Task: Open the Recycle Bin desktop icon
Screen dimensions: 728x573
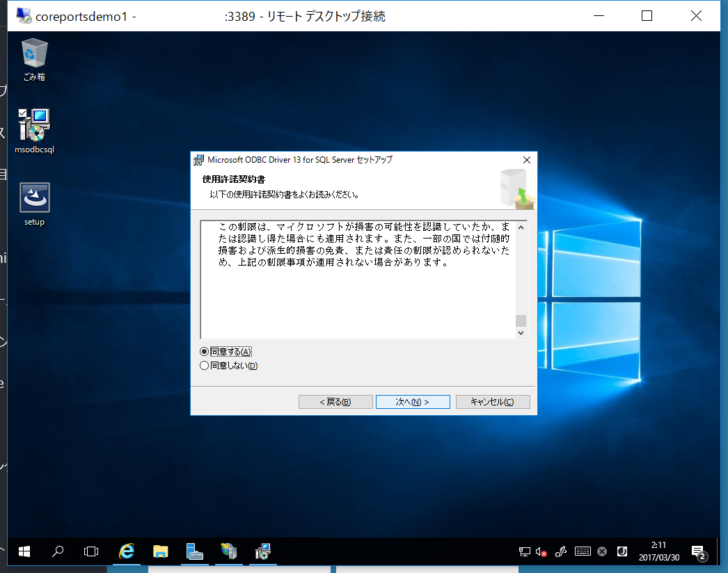Action: [34, 60]
